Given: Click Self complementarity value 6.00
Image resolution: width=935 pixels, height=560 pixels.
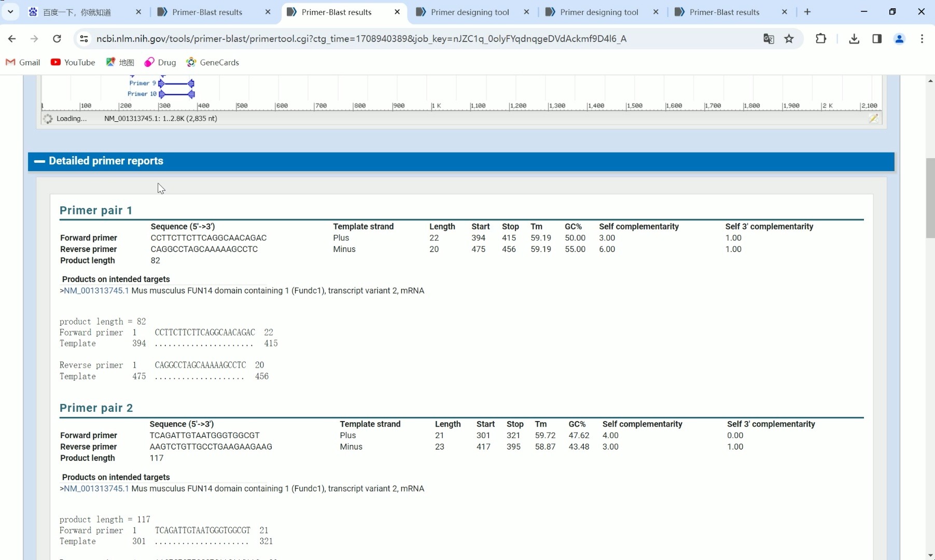Looking at the screenshot, I should tap(607, 249).
